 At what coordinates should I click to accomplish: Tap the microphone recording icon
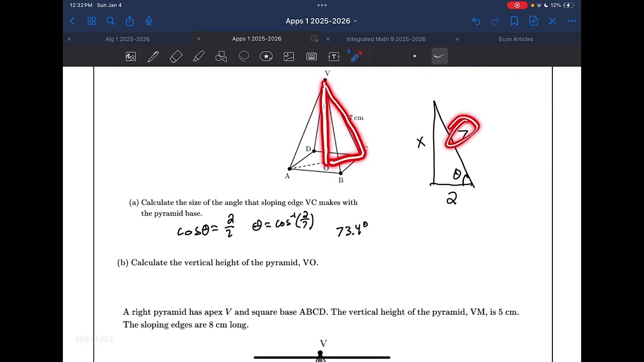tap(149, 21)
